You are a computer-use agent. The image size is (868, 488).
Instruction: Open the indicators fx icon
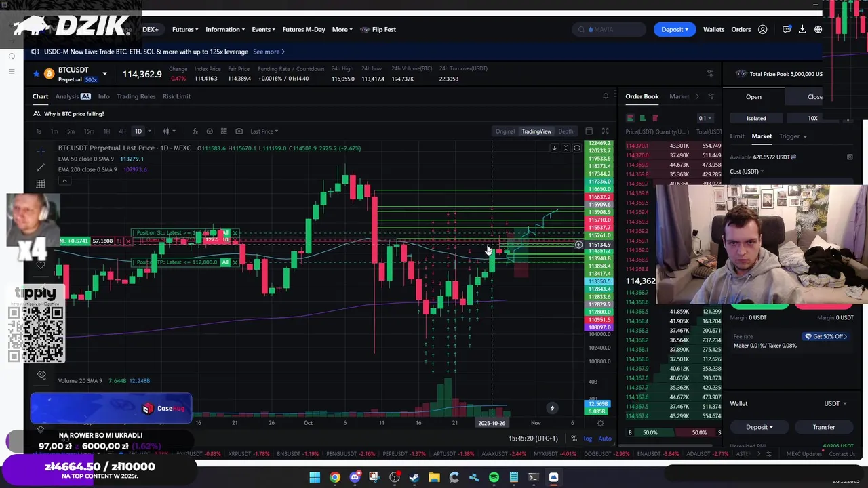pyautogui.click(x=195, y=131)
